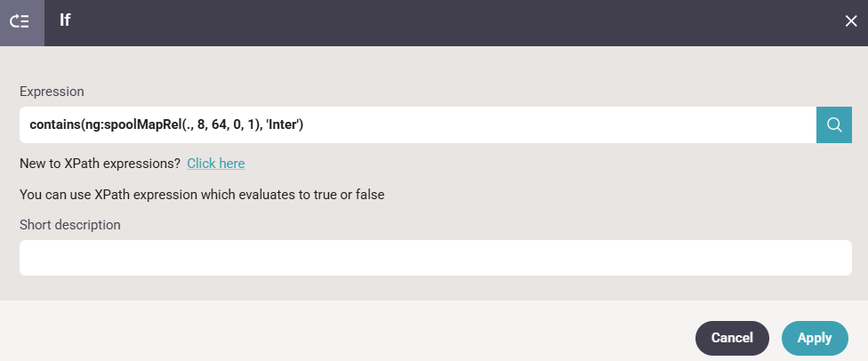The image size is (868, 361).
Task: Click the empty footer area left of Cancel
Action: 356,333
